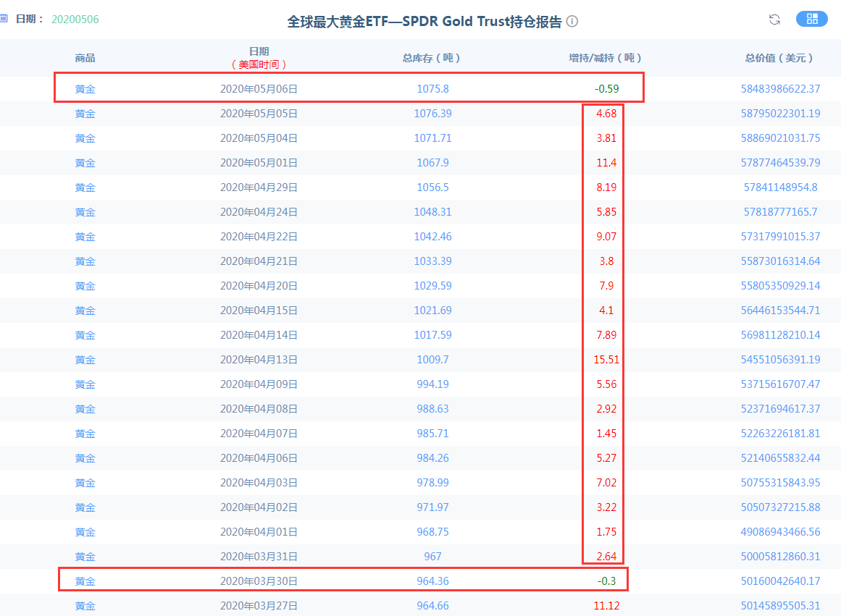Click the change value 7.89

(606, 336)
